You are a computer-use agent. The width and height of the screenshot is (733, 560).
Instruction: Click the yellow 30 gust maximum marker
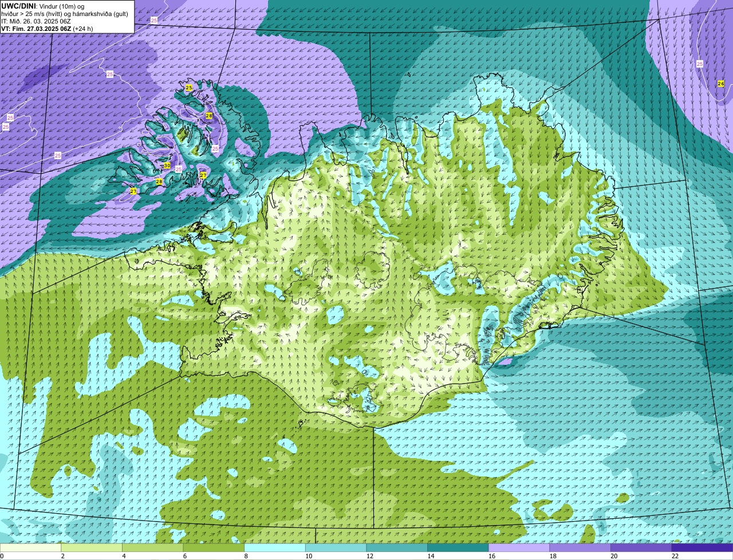167,165
